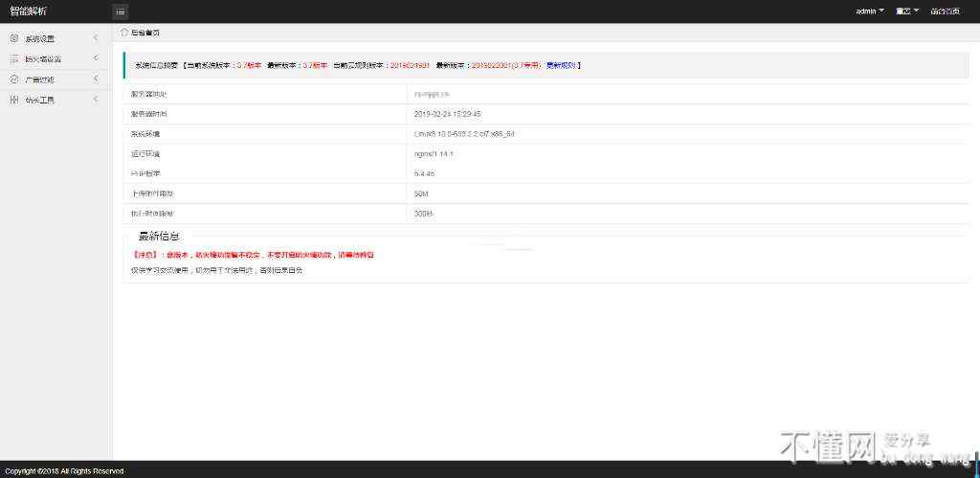This screenshot has width=980, height=478.
Task: Click the 防火墙设置 list icon in sidebar
Action: click(x=14, y=58)
